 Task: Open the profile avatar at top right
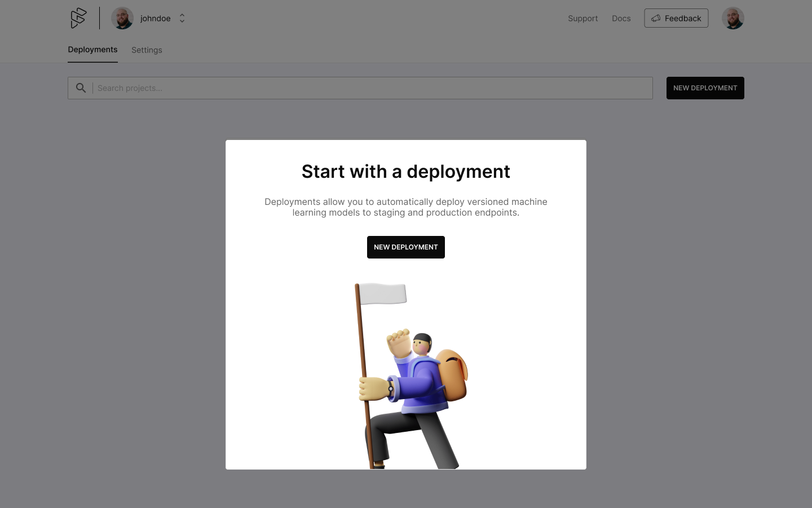(732, 18)
